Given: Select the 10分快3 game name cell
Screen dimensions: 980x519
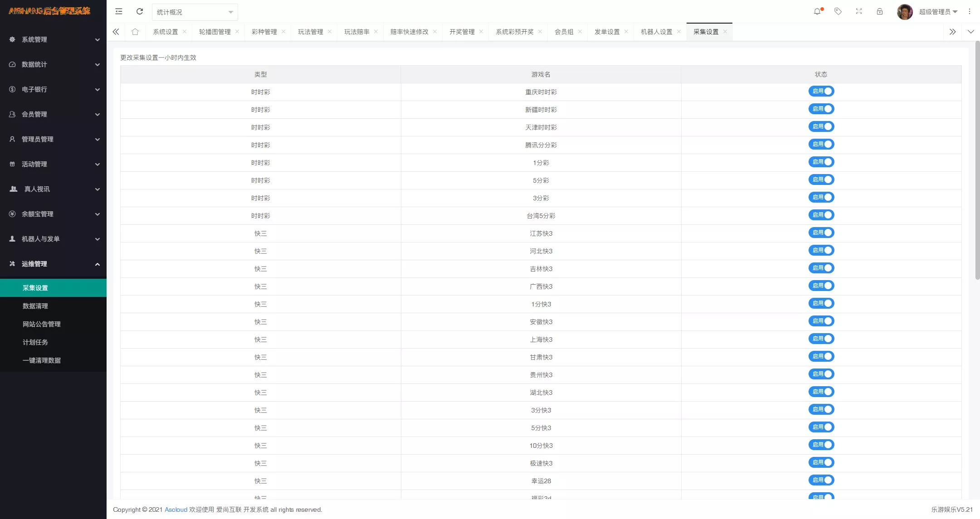Looking at the screenshot, I should pyautogui.click(x=541, y=446).
